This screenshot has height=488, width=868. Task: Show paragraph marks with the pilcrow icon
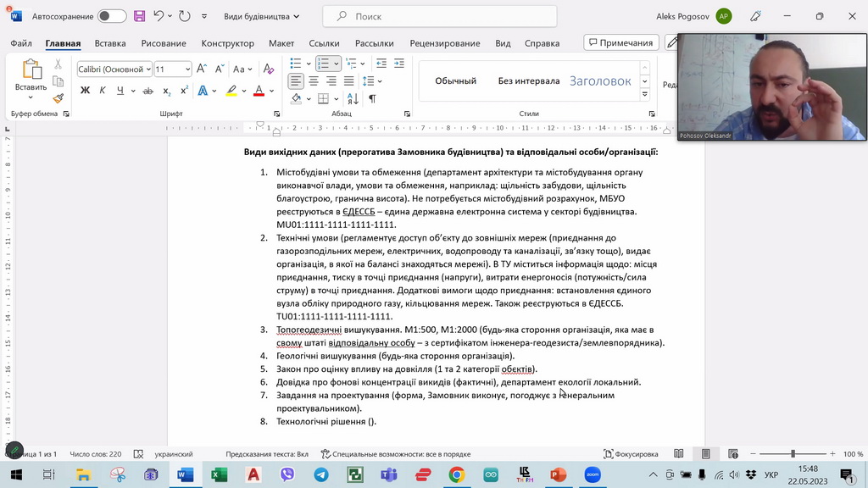372,98
